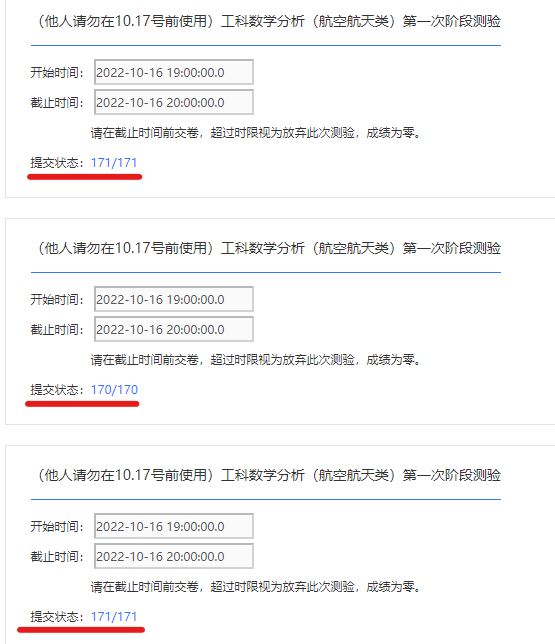This screenshot has height=644, width=555.
Task: Open the top card's 工科数学分析 test title
Action: coord(269,21)
